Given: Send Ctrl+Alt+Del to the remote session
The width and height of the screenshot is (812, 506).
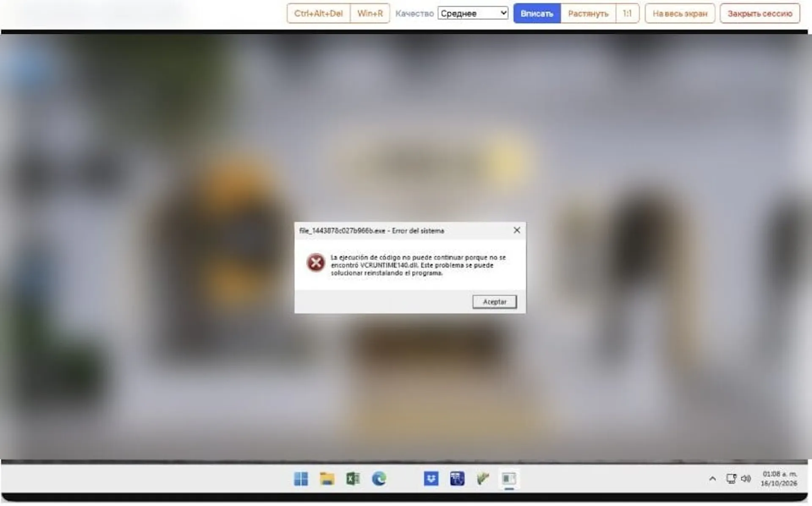Looking at the screenshot, I should coord(318,14).
